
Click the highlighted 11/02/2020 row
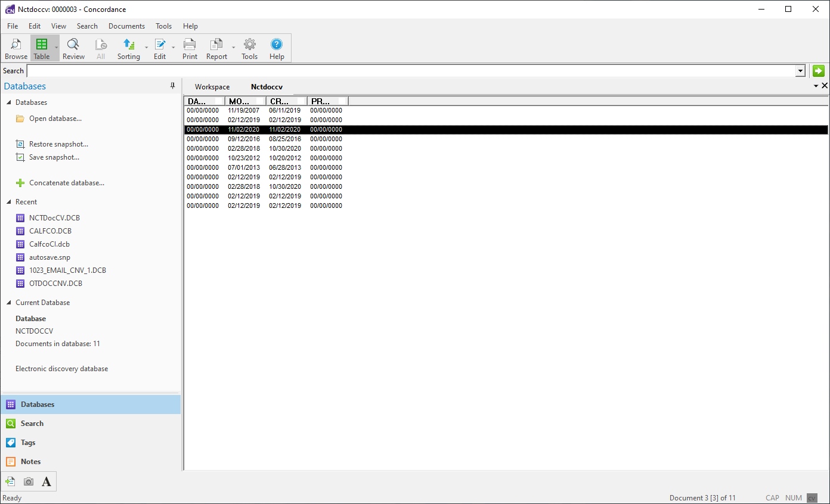tap(506, 129)
